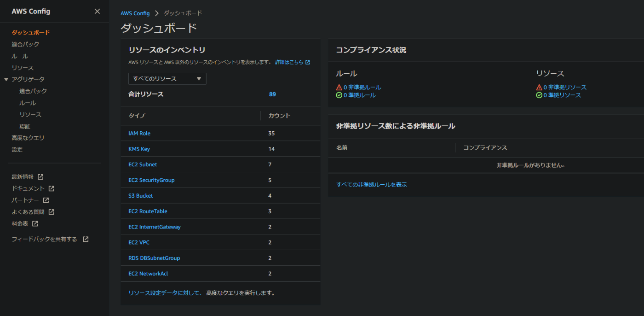The image size is (644, 316).
Task: Open the すべてのリソース dropdown
Action: pos(167,79)
